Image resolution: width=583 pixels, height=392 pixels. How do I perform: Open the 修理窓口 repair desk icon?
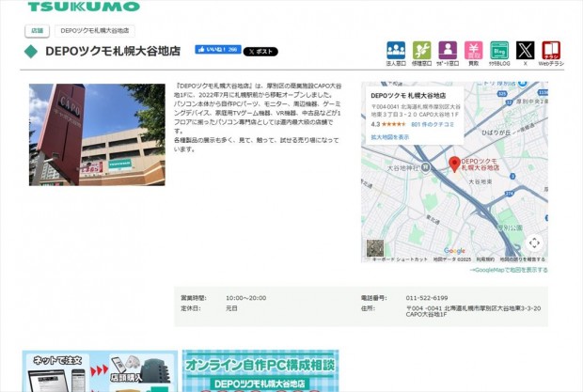(421, 54)
